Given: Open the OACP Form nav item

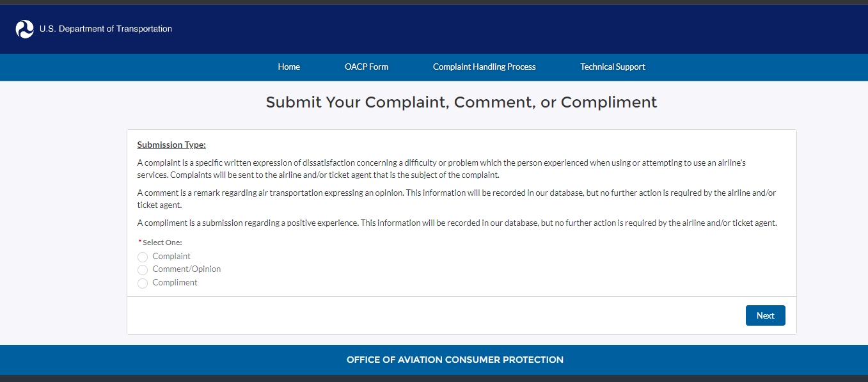Looking at the screenshot, I should pos(367,67).
